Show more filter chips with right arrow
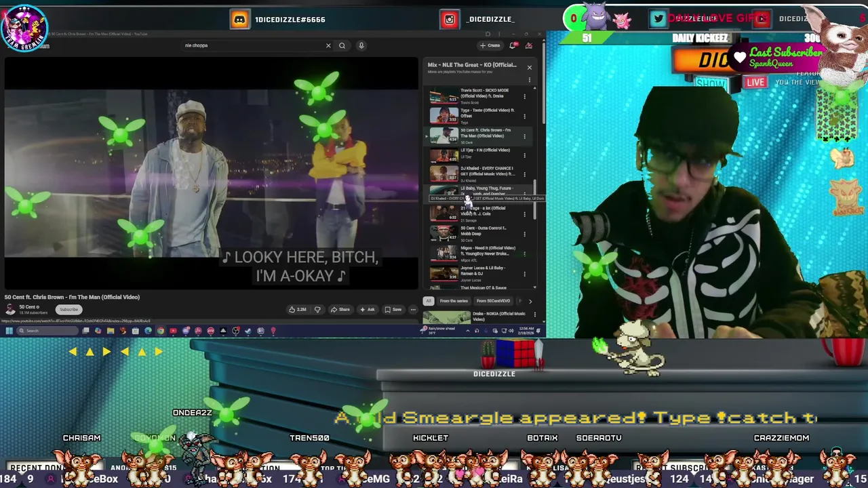Image resolution: width=868 pixels, height=488 pixels. [530, 301]
